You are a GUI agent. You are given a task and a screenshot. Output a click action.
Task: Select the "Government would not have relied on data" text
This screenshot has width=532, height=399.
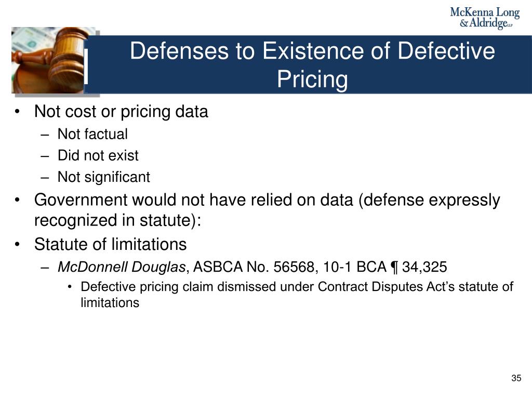coord(194,199)
